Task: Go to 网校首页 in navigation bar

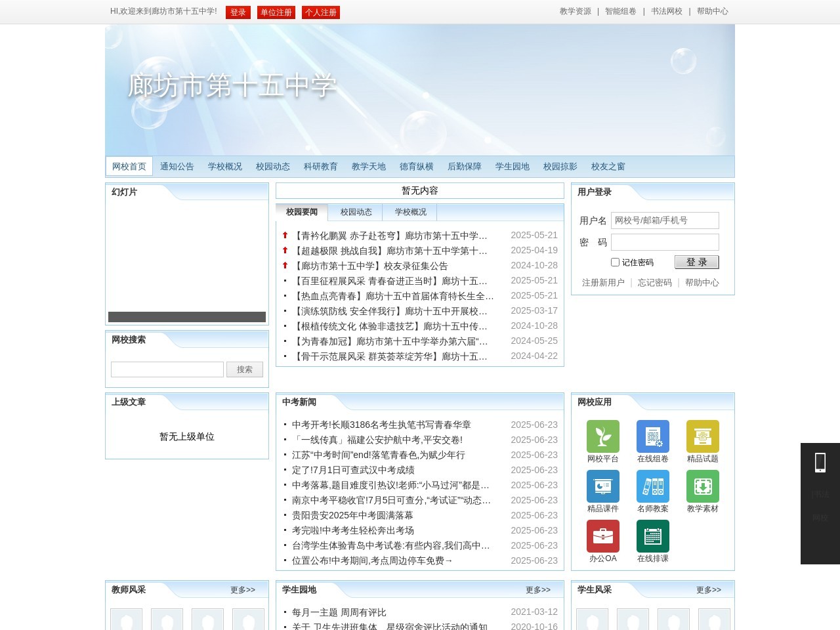Action: click(129, 166)
